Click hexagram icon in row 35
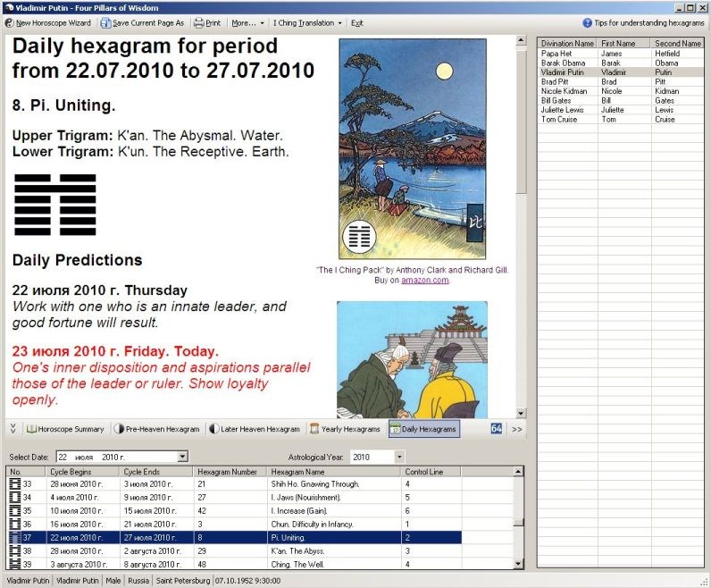 point(15,511)
